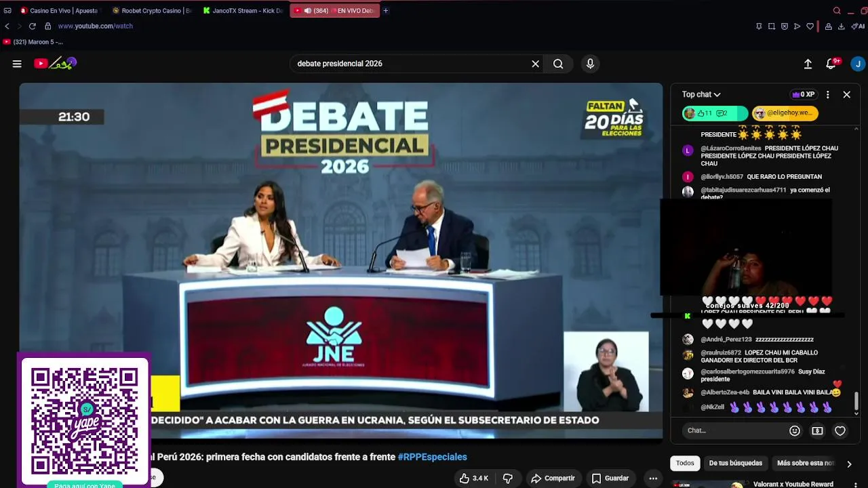Screen dimensions: 868x488
Task: Open the upload/create video button
Action: 808,64
